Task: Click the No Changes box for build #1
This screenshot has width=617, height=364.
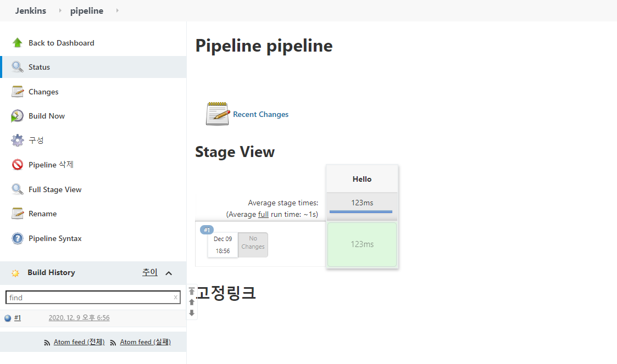Action: pyautogui.click(x=253, y=244)
